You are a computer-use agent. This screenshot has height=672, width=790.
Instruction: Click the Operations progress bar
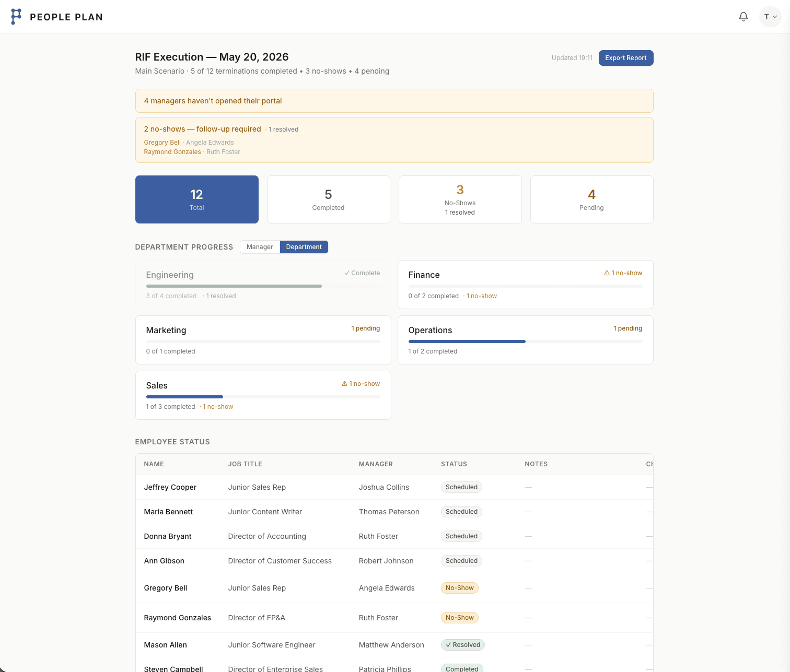pos(526,341)
